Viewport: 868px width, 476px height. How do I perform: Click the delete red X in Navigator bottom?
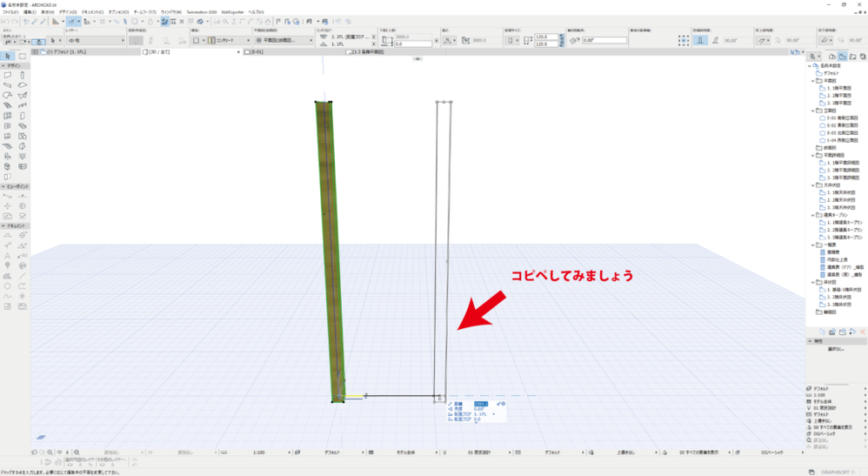tap(863, 332)
